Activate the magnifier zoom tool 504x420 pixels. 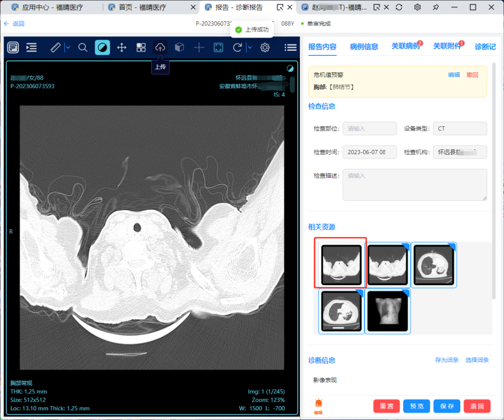(x=83, y=47)
